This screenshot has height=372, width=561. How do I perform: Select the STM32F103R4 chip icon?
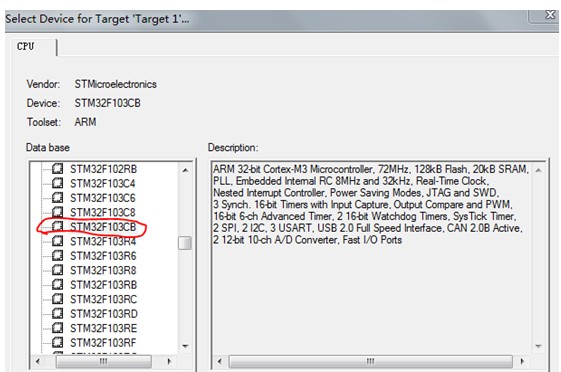(x=58, y=241)
